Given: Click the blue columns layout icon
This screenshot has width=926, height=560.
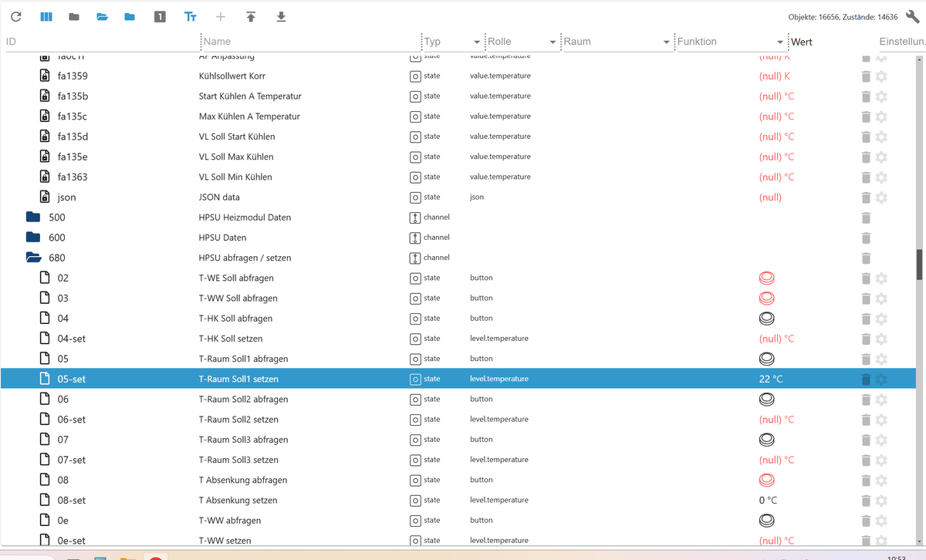Looking at the screenshot, I should click(x=46, y=17).
